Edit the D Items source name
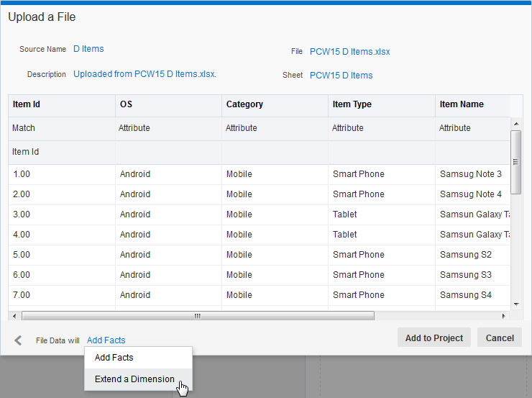The image size is (532, 398). (88, 49)
